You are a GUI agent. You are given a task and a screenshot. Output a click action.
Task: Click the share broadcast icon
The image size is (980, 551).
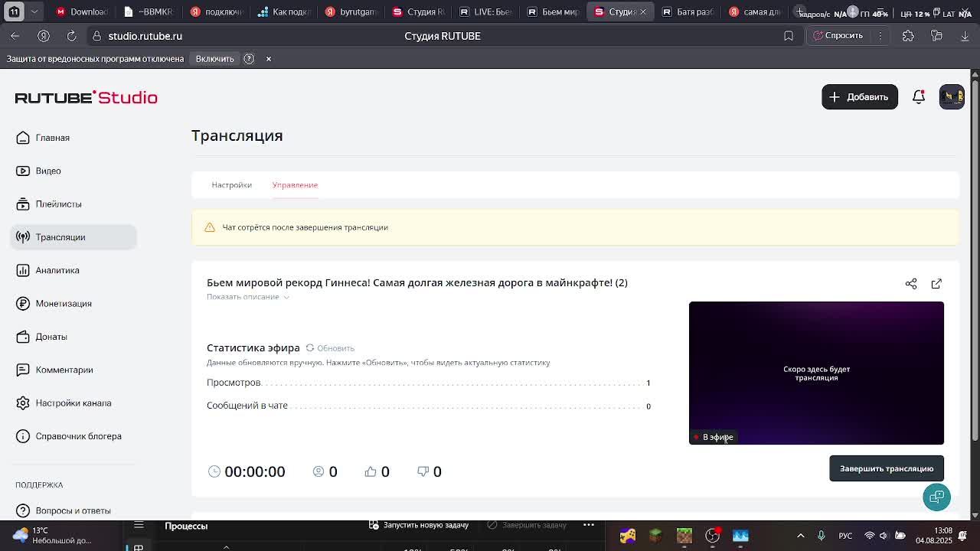coord(911,284)
